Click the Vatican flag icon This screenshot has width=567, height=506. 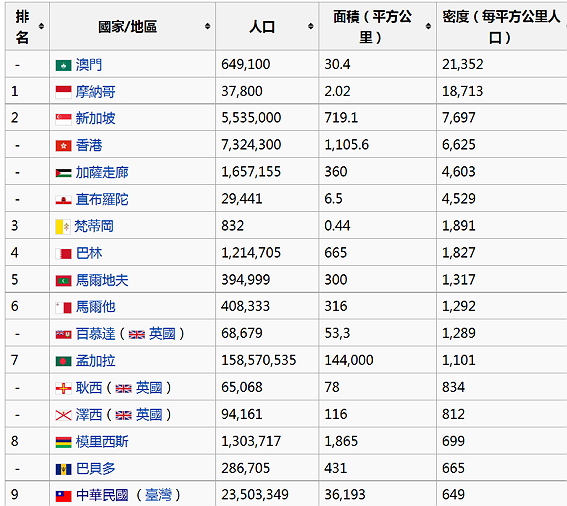[x=62, y=227]
